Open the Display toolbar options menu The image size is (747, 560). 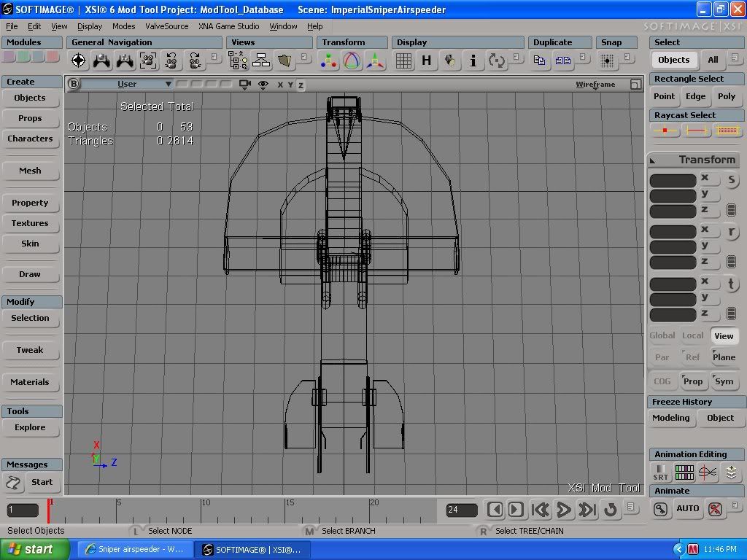coord(516,57)
